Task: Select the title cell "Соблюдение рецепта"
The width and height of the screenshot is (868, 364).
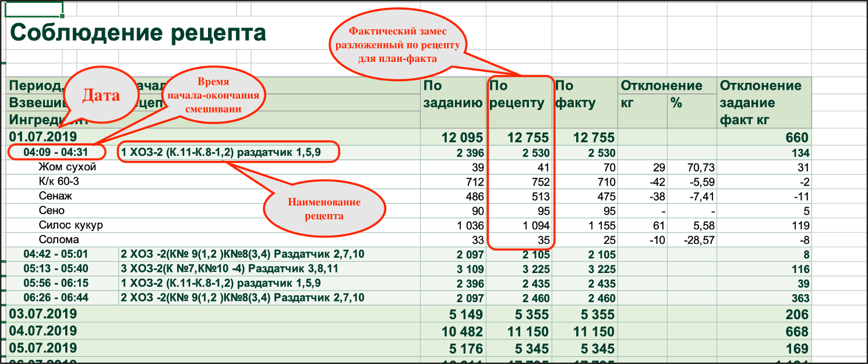Action: 139,33
